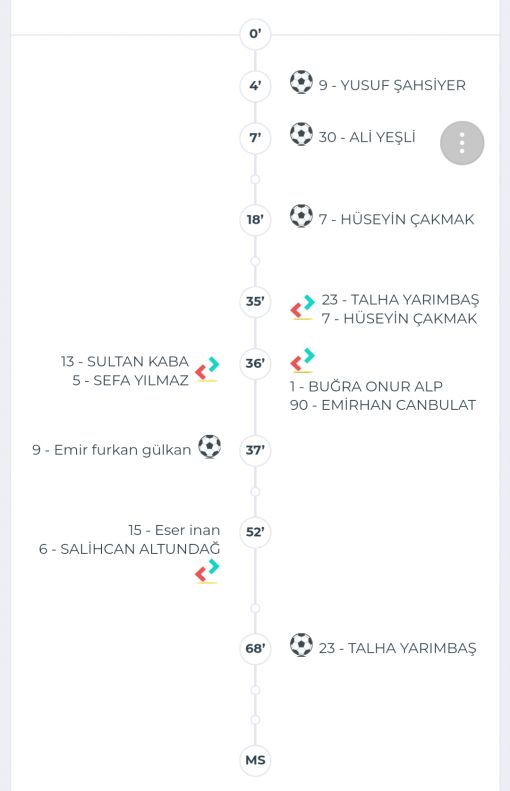Viewport: 510px width, 791px height.
Task: Open player 15 - Eser inan
Action: pyautogui.click(x=174, y=530)
